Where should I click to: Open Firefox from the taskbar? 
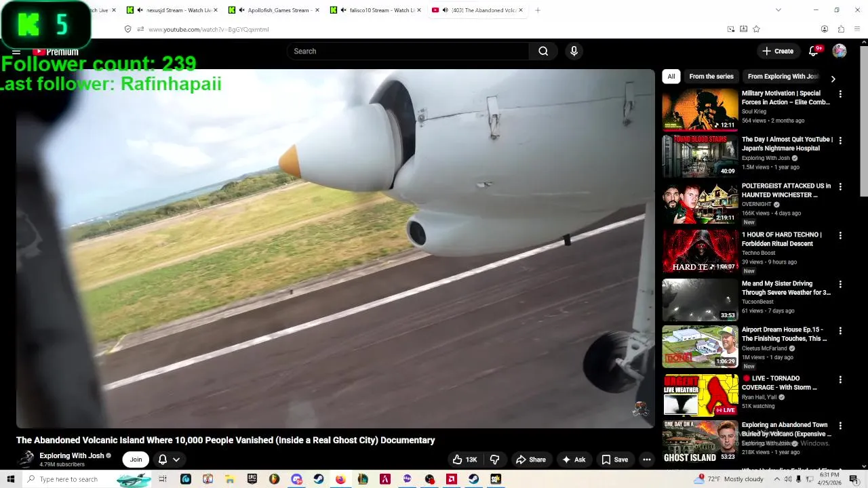pos(340,479)
